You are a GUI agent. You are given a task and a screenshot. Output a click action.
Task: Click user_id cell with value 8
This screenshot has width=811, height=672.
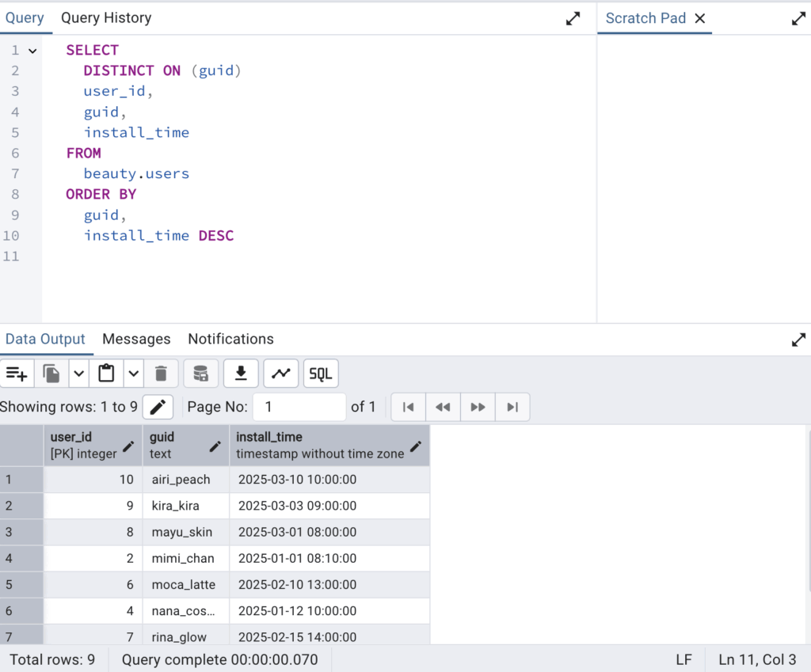tap(93, 532)
